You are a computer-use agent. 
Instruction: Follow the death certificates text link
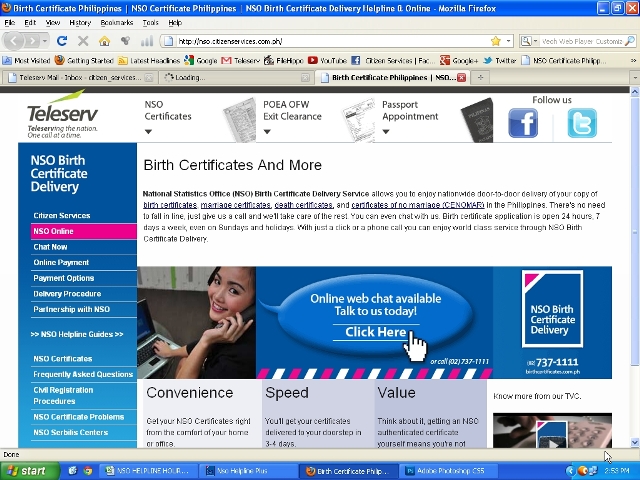coord(304,205)
